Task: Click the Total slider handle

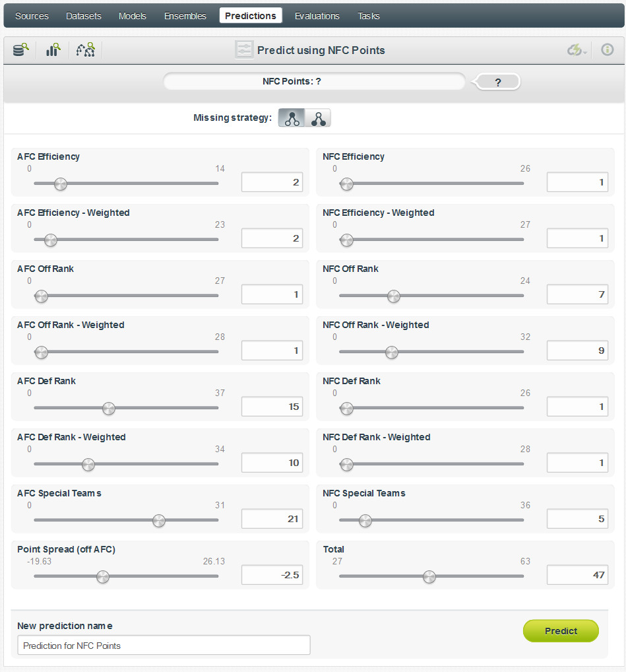Action: click(429, 577)
